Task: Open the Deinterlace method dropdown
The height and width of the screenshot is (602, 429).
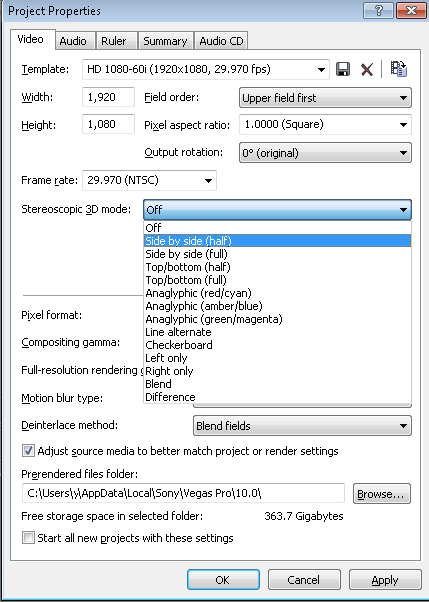Action: click(302, 426)
